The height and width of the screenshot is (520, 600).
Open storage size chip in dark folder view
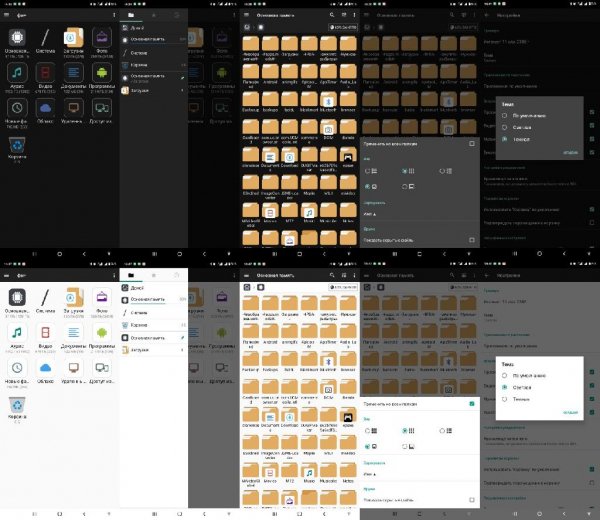pos(343,27)
